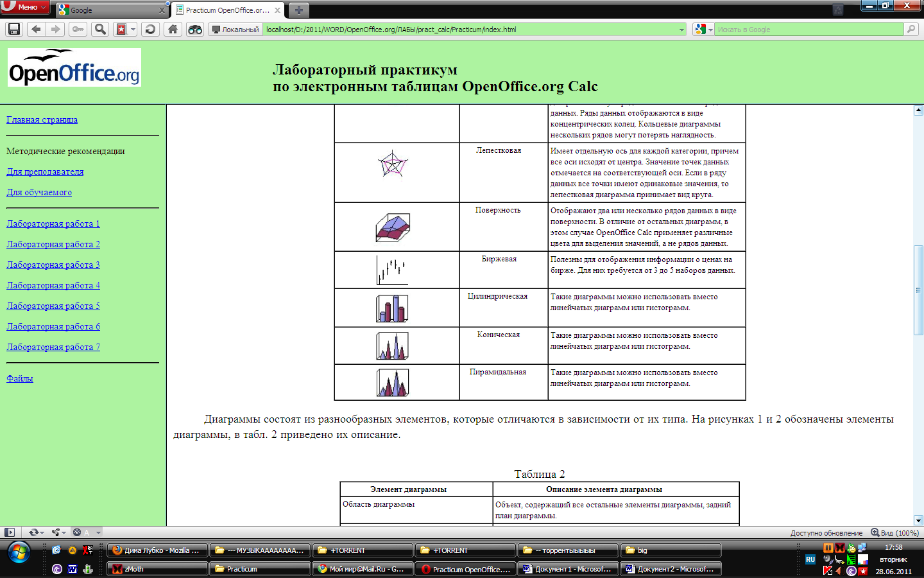Image resolution: width=924 pixels, height=578 pixels.
Task: Open the Главная страница link
Action: pos(42,119)
